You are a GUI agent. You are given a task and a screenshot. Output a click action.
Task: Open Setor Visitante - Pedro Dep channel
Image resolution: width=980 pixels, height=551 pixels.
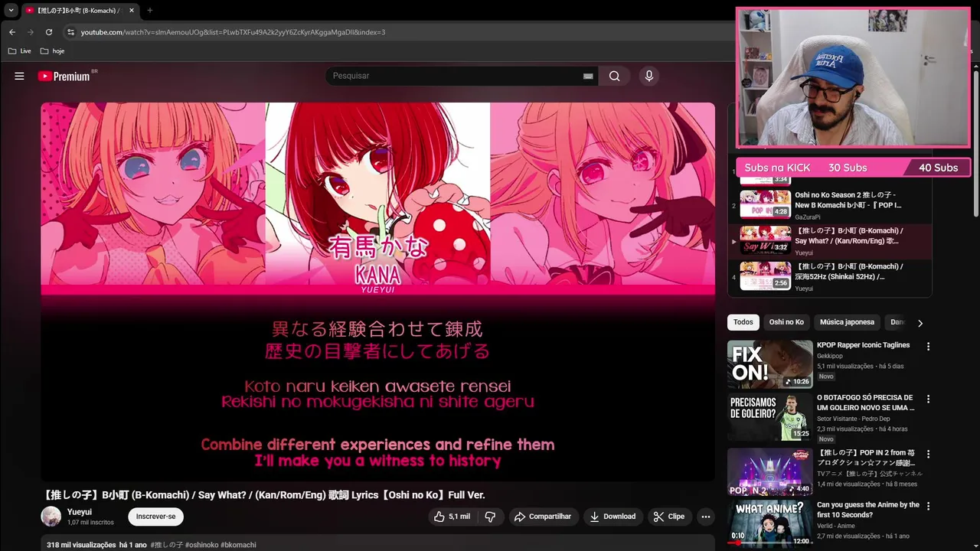854,419
